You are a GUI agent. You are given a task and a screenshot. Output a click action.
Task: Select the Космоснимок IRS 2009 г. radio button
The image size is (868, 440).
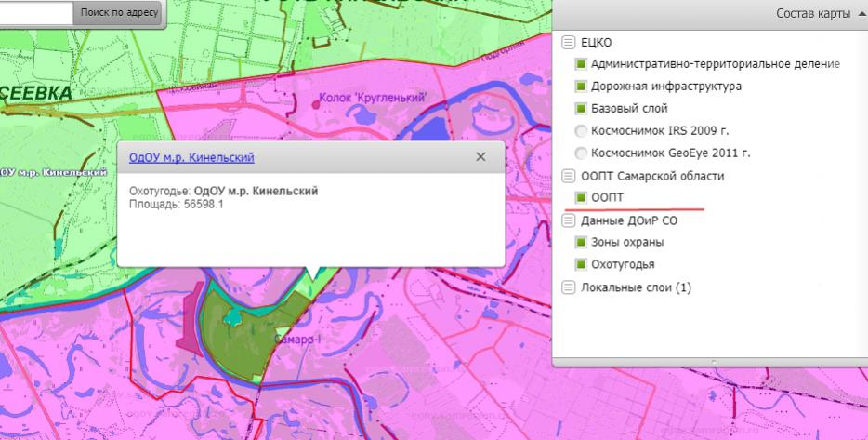pos(581,131)
